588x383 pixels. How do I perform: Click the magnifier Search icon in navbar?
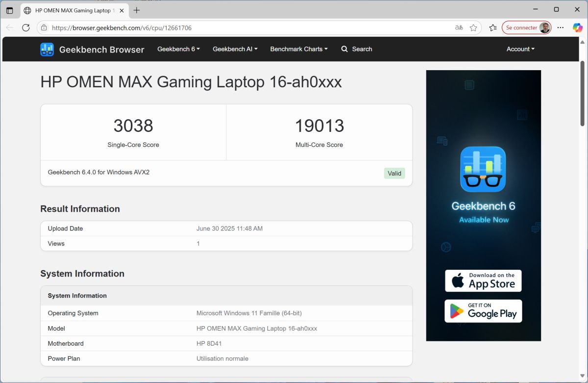[x=344, y=49]
